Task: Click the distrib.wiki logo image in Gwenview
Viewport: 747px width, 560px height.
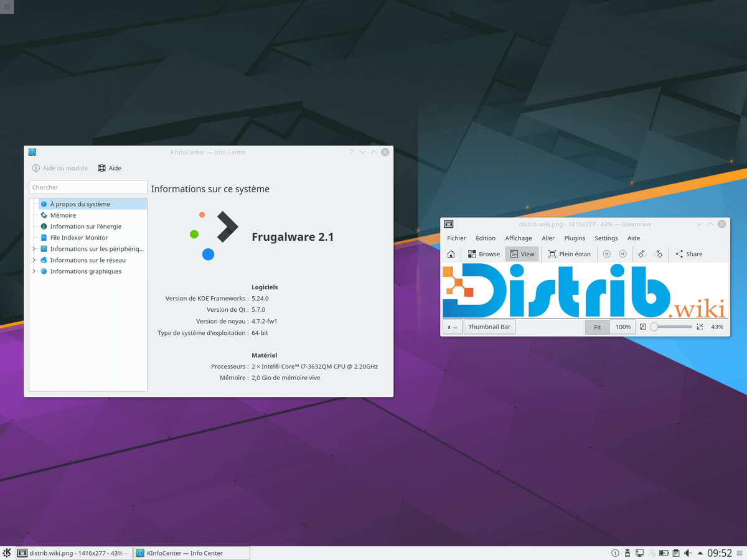Action: 585,291
